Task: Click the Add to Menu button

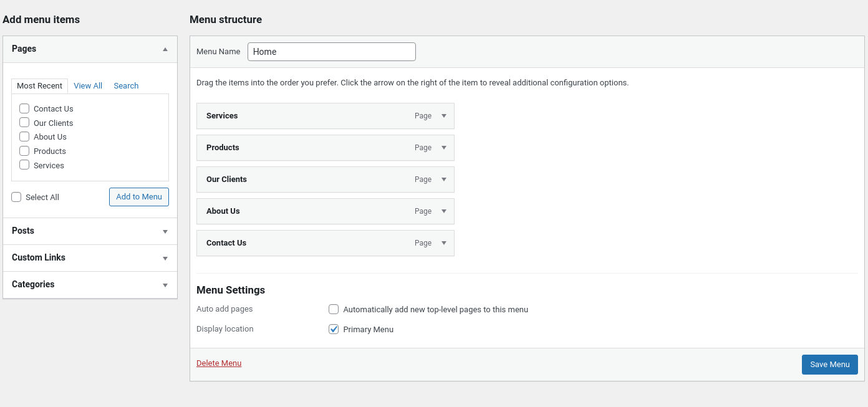Action: (x=139, y=197)
